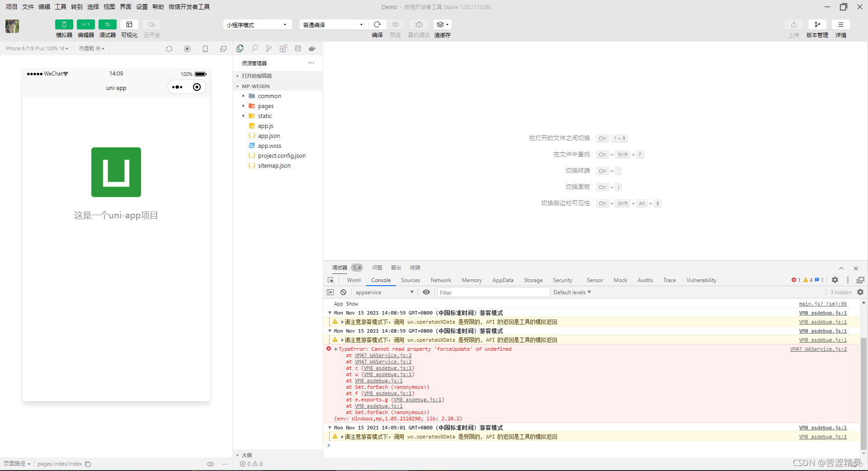Toggle the Simulator panel button
Viewport: 868px width, 471px height.
pyautogui.click(x=64, y=24)
